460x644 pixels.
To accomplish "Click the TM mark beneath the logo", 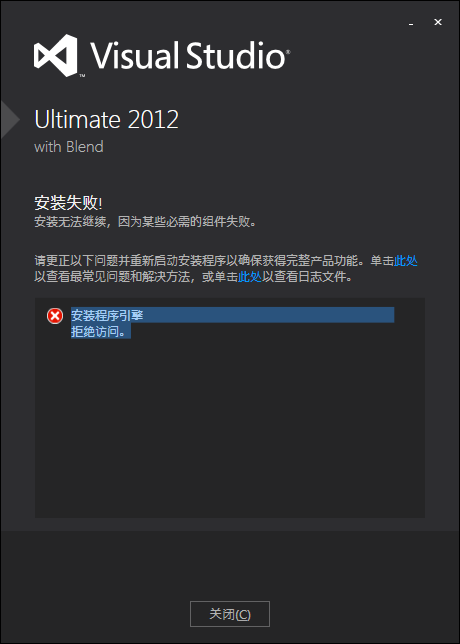I will point(82,76).
